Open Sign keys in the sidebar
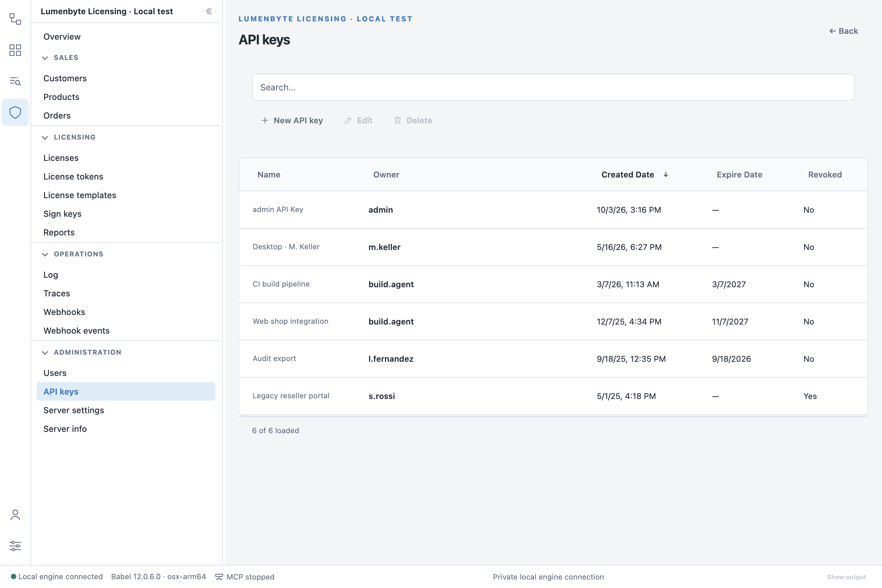The width and height of the screenshot is (882, 588). coord(126,214)
